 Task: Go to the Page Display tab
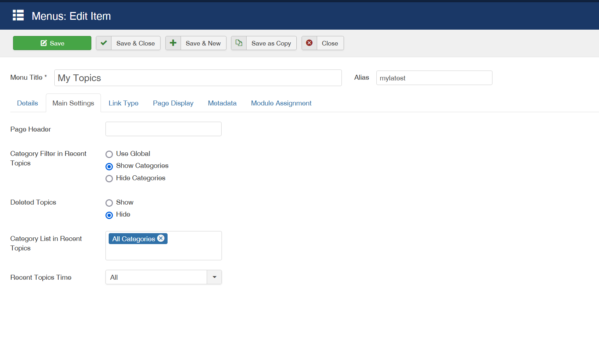coord(173,103)
